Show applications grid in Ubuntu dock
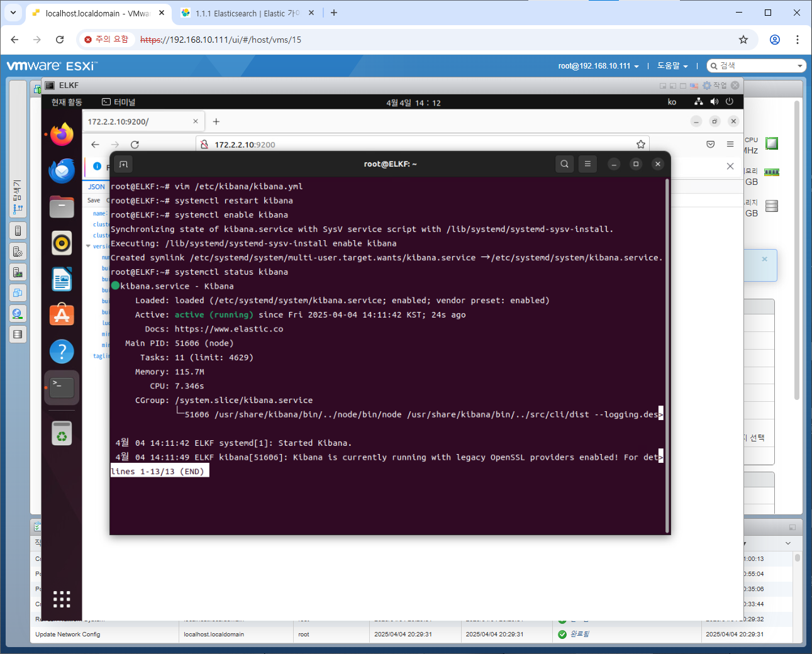 click(x=62, y=599)
